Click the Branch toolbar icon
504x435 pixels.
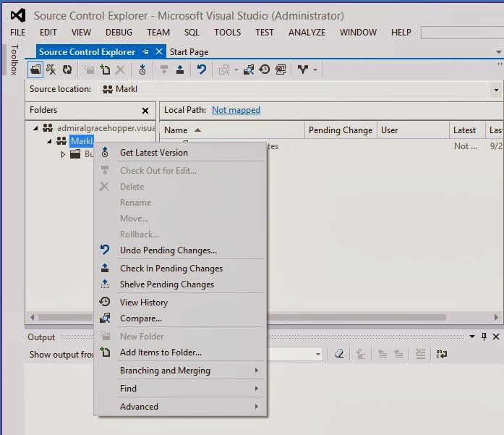pyautogui.click(x=302, y=69)
